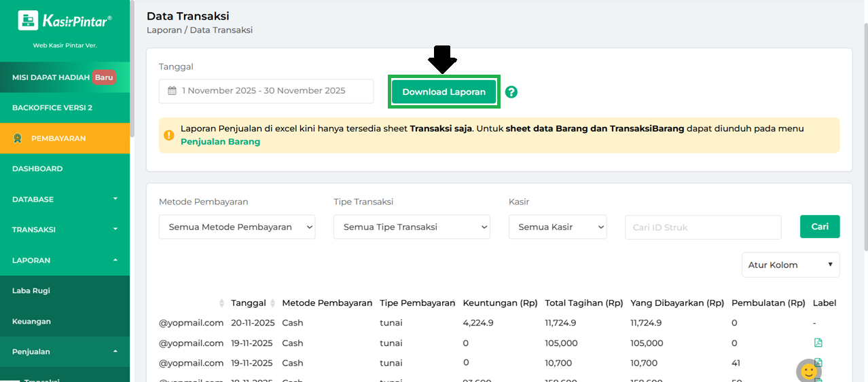Go to Dashboard in the sidebar

click(x=37, y=169)
